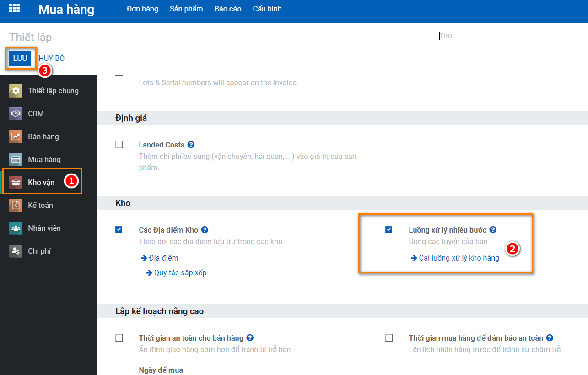588x375 pixels.
Task: Click the Landed Costs label
Action: pyautogui.click(x=162, y=145)
